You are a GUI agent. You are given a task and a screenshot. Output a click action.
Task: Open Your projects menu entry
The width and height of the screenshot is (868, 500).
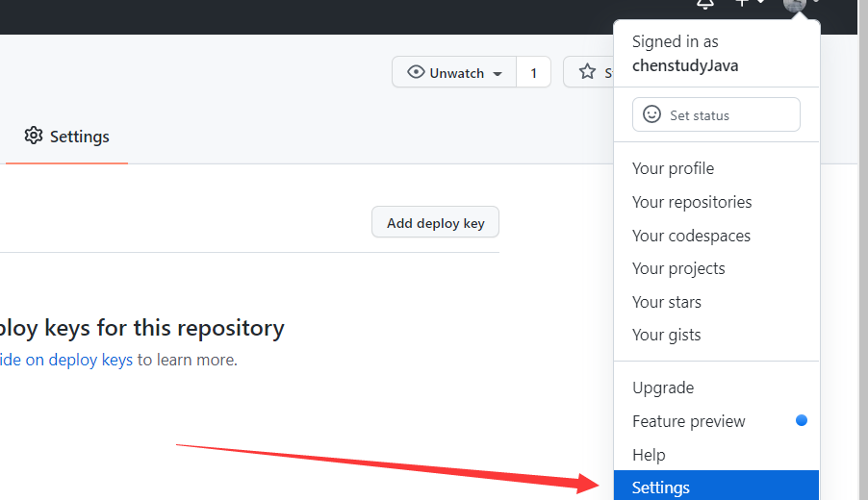(x=716, y=269)
